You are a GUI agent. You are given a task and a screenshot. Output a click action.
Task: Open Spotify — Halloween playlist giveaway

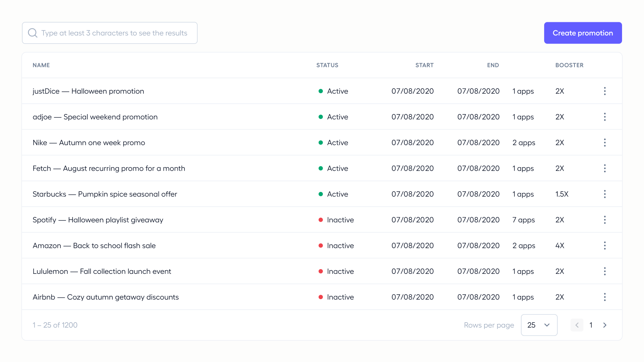98,220
